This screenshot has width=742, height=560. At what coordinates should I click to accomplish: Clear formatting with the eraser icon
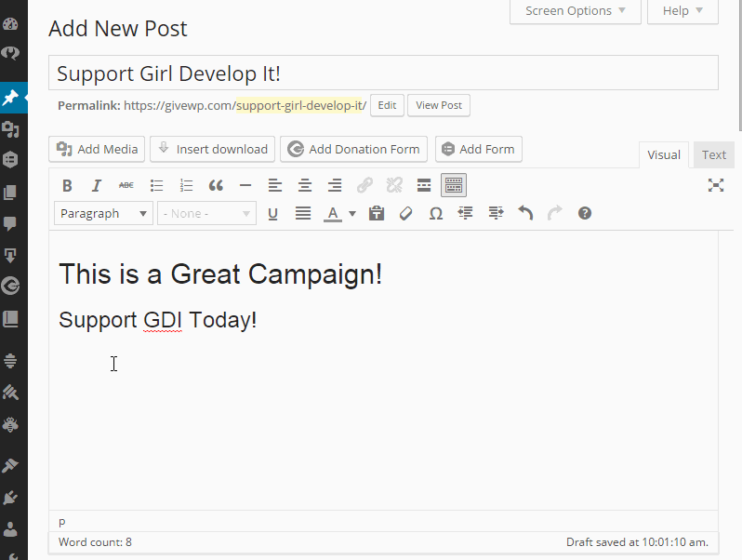point(405,214)
